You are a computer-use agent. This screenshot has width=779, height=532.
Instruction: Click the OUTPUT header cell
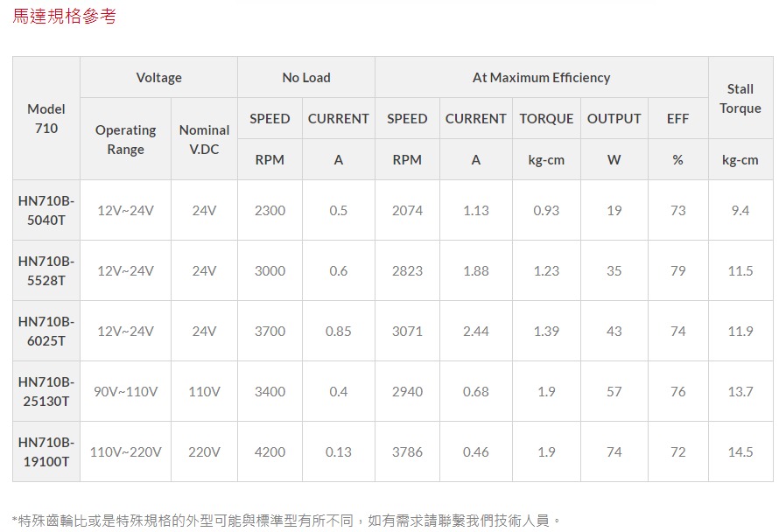pos(614,118)
